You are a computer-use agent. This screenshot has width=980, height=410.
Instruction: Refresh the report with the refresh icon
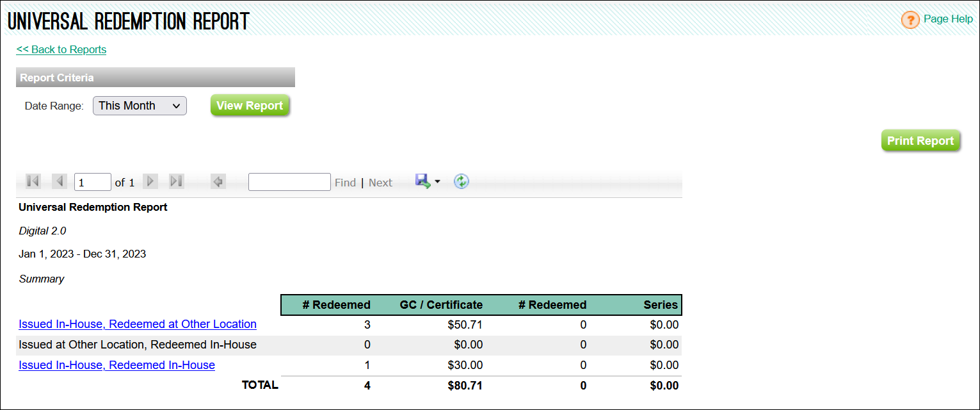coord(462,181)
